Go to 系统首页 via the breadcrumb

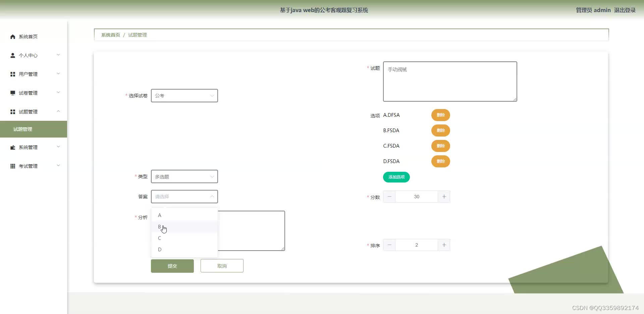click(x=111, y=35)
